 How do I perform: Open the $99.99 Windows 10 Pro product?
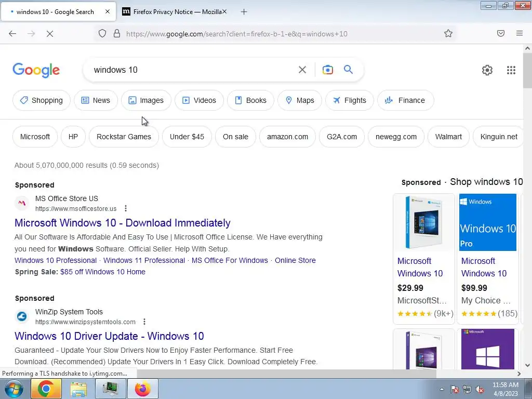488,259
